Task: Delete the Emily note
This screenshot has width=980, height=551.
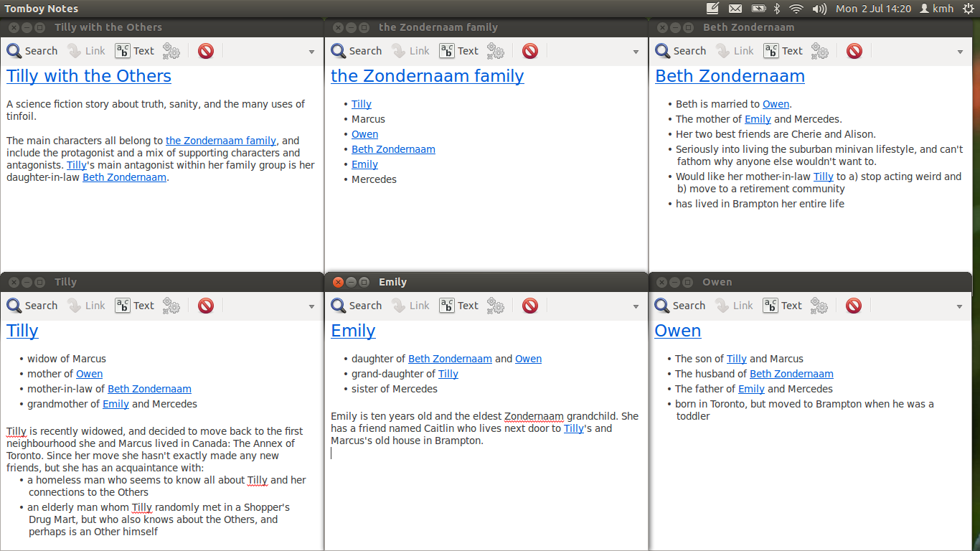Action: [530, 306]
